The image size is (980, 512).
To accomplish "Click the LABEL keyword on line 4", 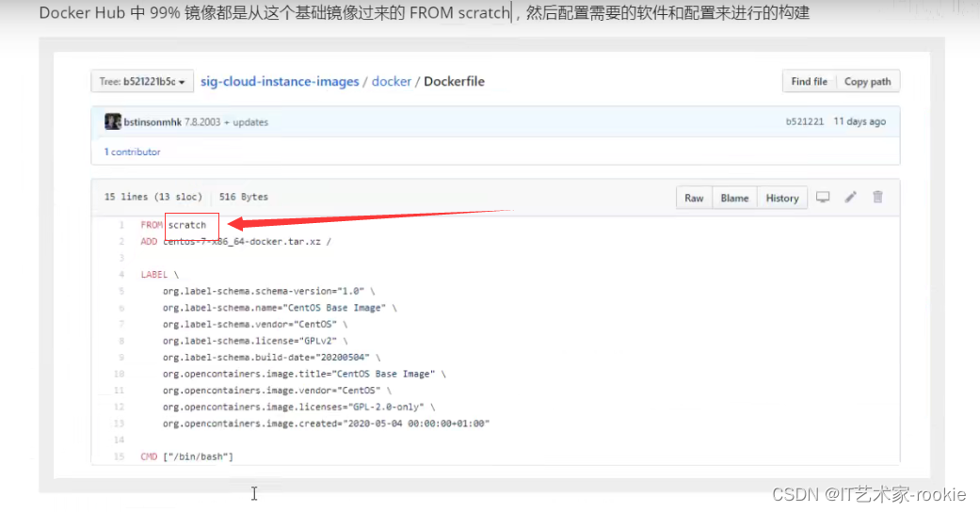I will 153,275.
